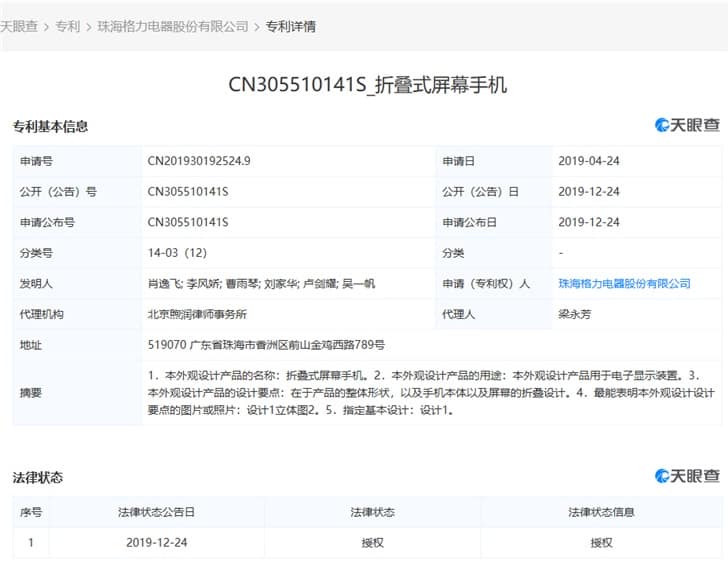The image size is (728, 563).
Task: Go to 珠海格力电器股份有限公司 breadcrumb
Action: tap(173, 26)
